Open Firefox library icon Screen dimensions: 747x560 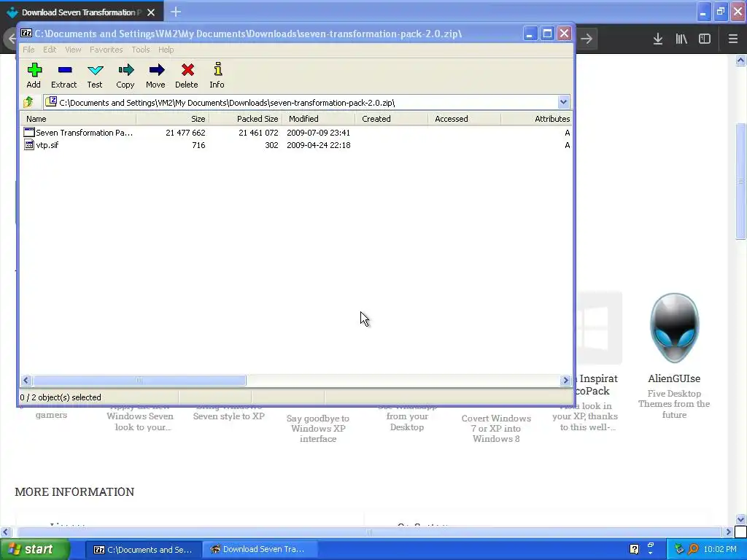pos(681,39)
